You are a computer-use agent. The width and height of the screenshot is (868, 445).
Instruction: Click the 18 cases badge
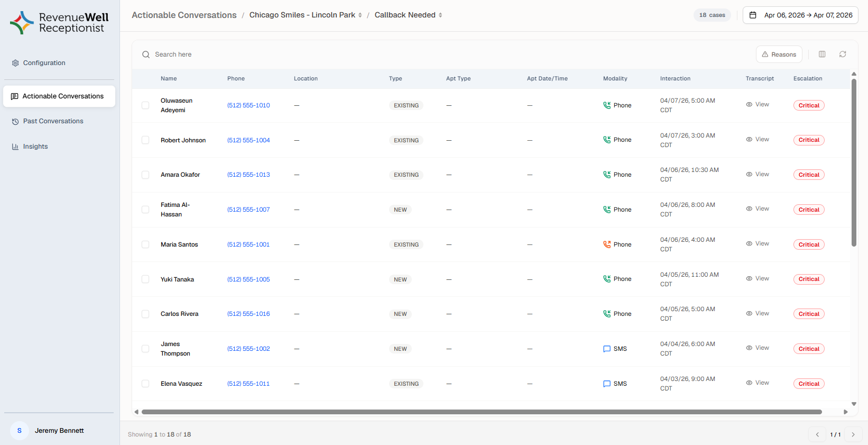(x=712, y=15)
